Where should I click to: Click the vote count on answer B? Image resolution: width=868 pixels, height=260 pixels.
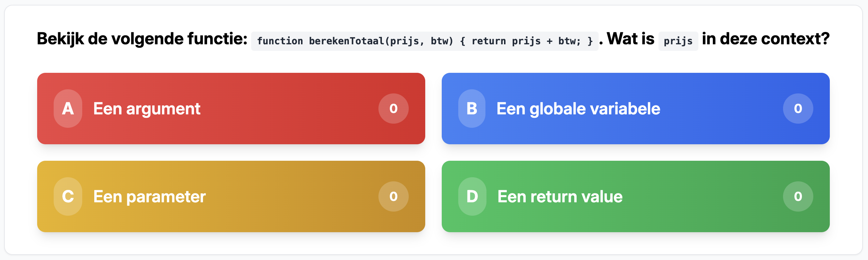click(798, 109)
